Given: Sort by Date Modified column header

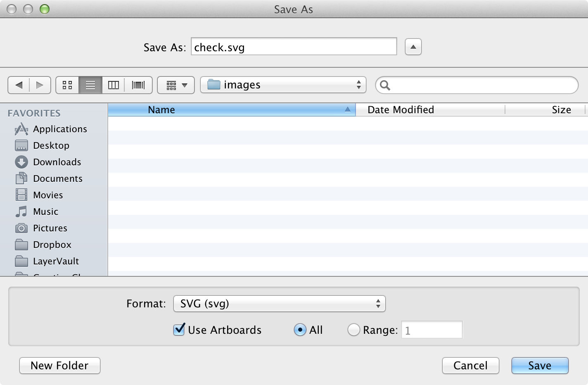Looking at the screenshot, I should point(430,110).
